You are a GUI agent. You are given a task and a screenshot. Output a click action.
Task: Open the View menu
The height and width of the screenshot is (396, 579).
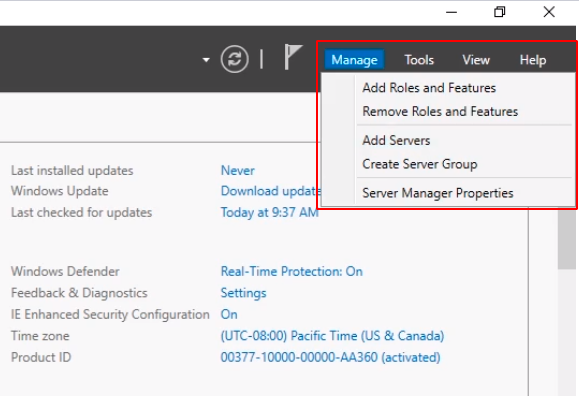[x=476, y=59]
